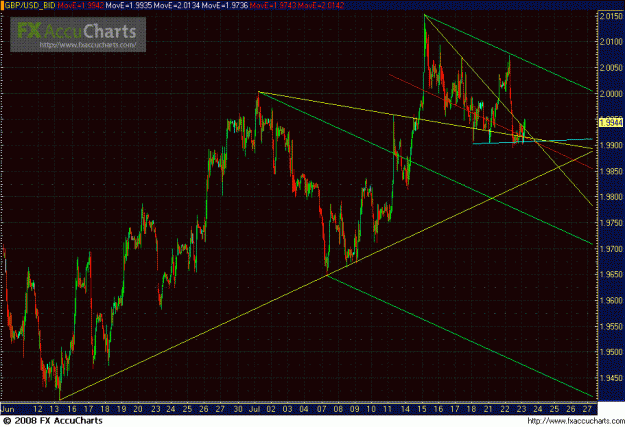This screenshot has width=625, height=427.
Task: Click the 1.9450 price axis label
Action: [611, 378]
